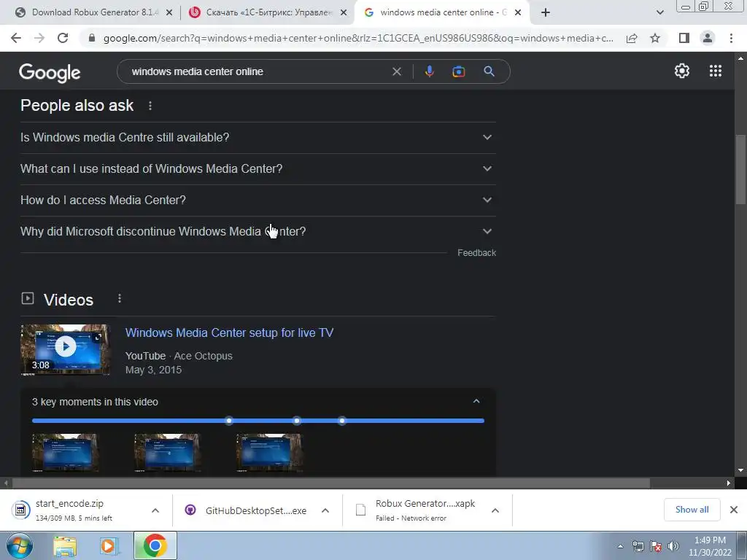This screenshot has width=747, height=560.
Task: Click the Google logo
Action: tap(50, 73)
